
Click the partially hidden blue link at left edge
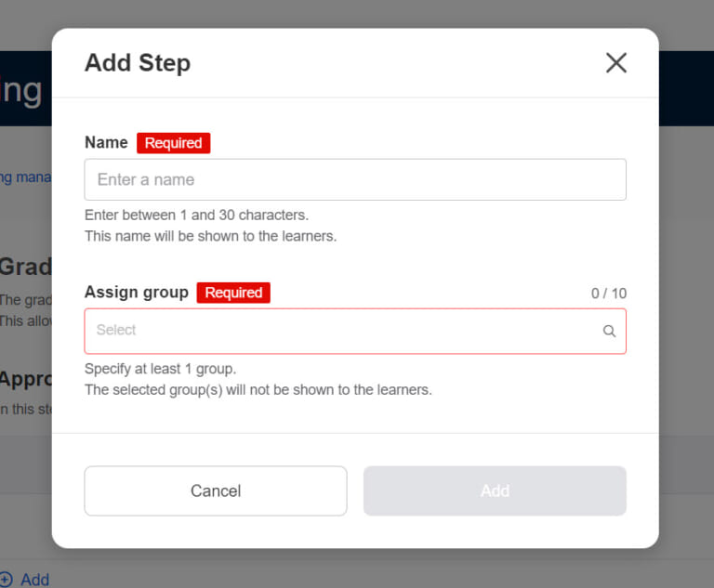pyautogui.click(x=25, y=176)
